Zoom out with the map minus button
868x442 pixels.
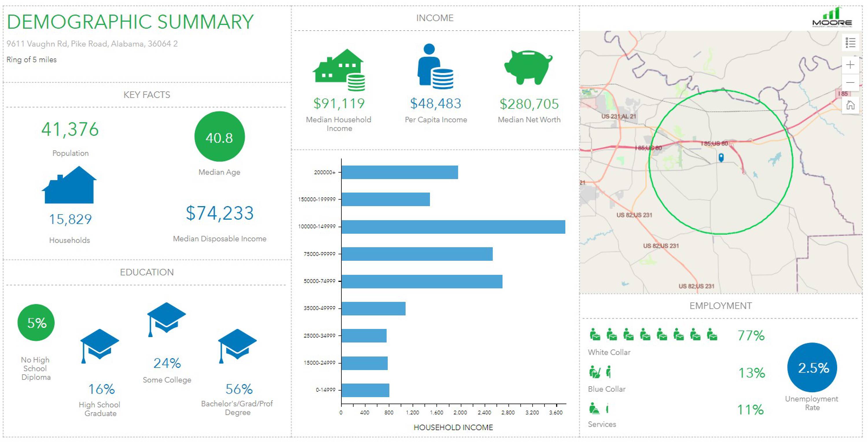[850, 82]
